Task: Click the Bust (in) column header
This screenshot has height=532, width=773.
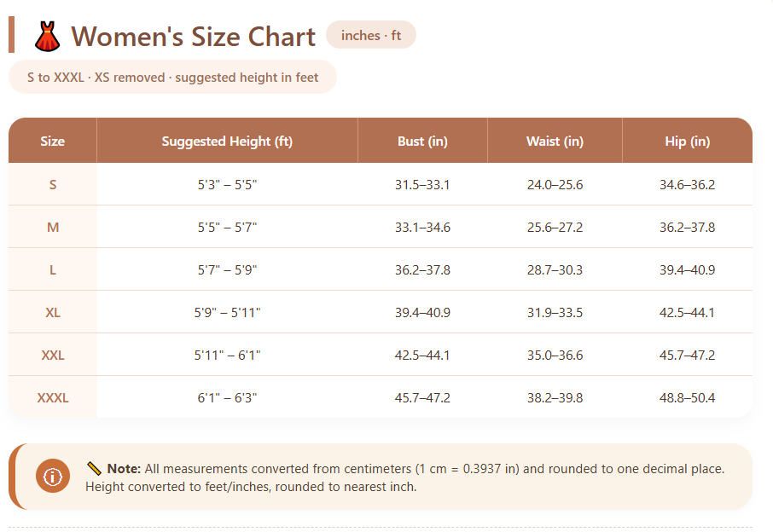Action: (x=422, y=142)
